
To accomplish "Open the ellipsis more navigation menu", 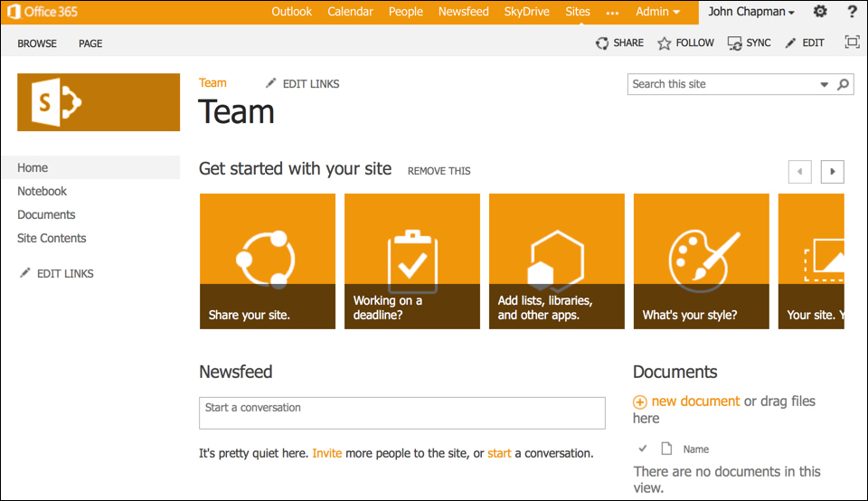I will pyautogui.click(x=613, y=13).
